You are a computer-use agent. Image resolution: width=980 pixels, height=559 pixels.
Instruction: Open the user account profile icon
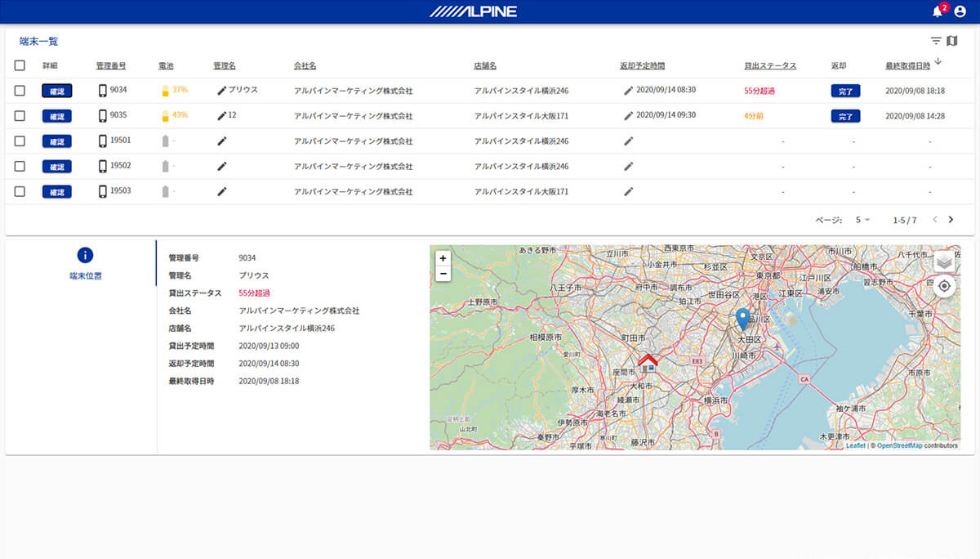960,11
